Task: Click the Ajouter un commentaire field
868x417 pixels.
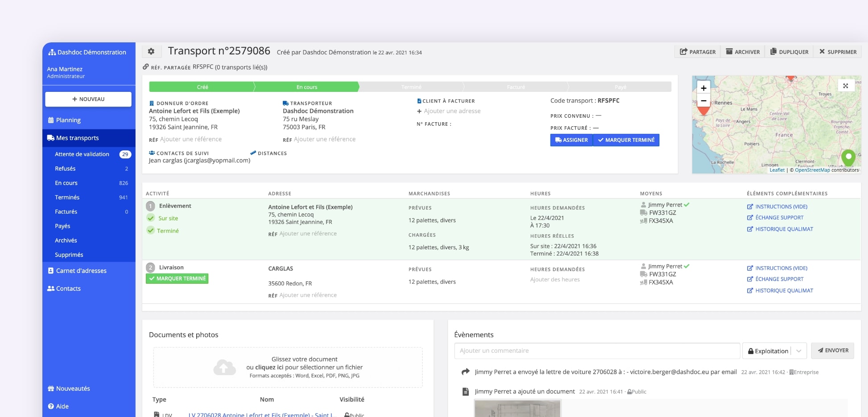Action: click(597, 351)
